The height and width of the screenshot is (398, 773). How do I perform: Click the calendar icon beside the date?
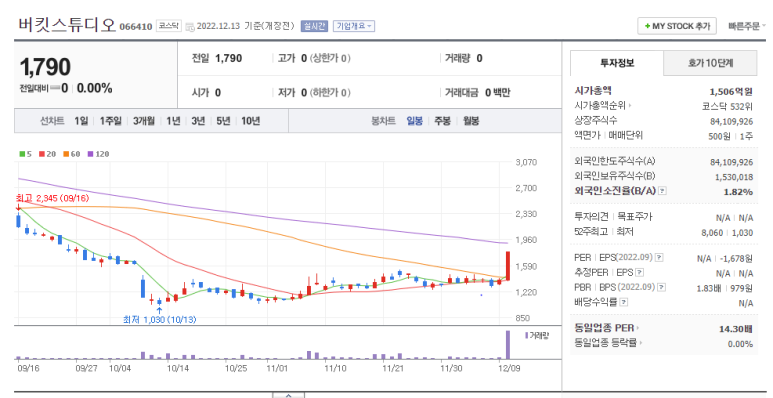(x=190, y=27)
